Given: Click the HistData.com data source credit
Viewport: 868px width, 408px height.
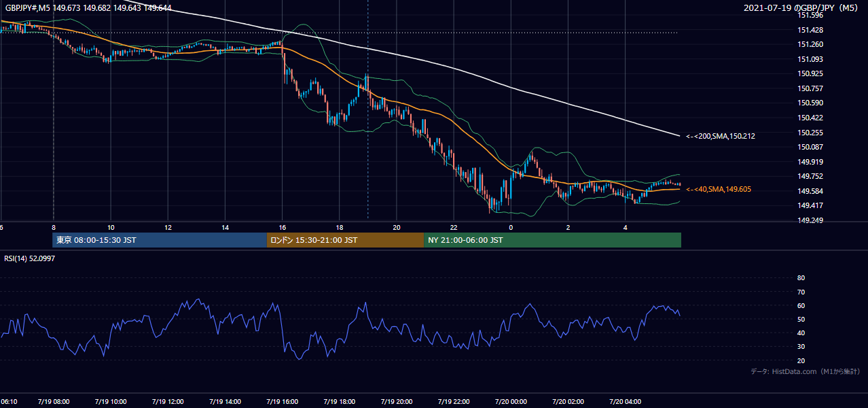Looking at the screenshot, I should (x=806, y=371).
